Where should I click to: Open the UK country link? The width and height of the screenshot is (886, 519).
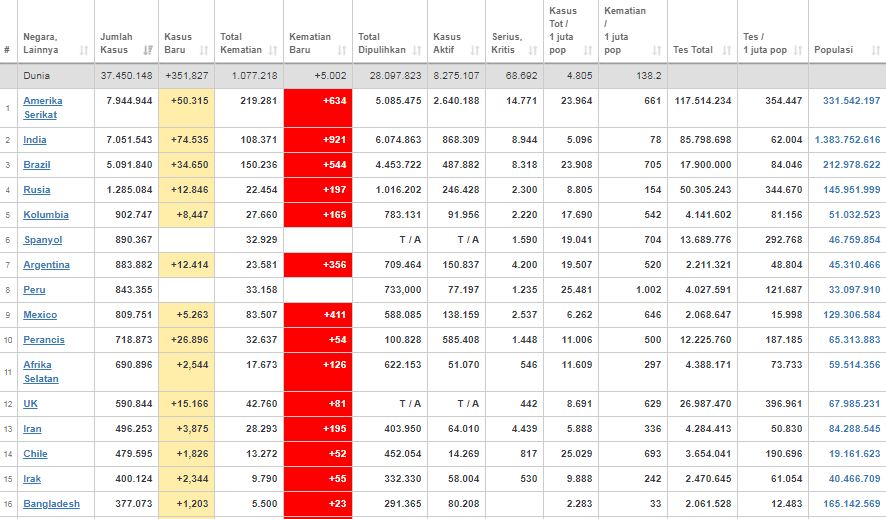coord(31,403)
